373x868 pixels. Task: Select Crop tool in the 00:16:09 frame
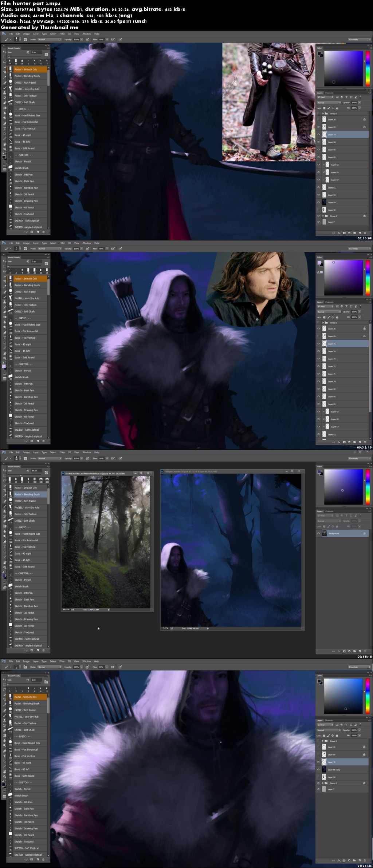tap(4, 72)
